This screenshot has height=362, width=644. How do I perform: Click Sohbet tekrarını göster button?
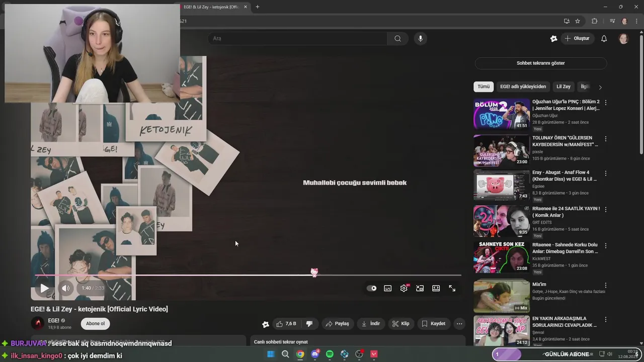pyautogui.click(x=541, y=63)
